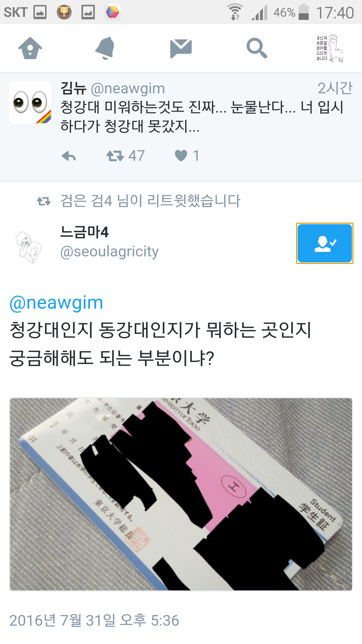
Task: Open the Messages envelope icon
Action: tap(181, 48)
